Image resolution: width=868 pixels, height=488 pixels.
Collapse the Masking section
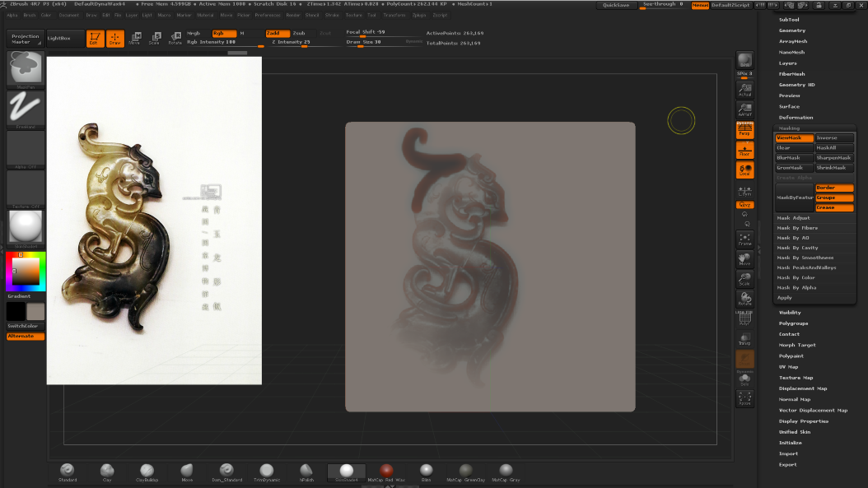(790, 128)
